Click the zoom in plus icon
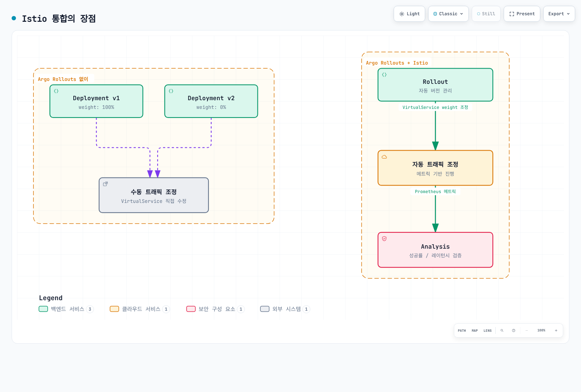Screen dimensions: 581x392 point(556,331)
